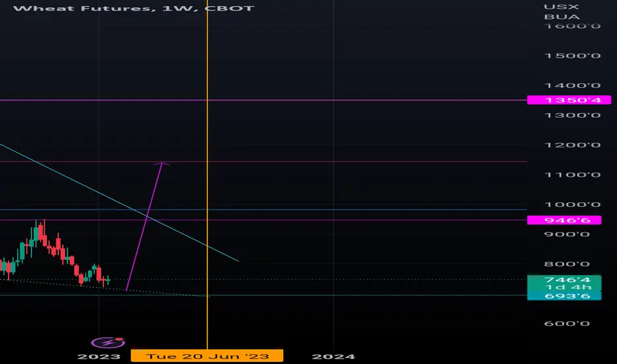Click the purple lightning event icon
Screen dimensions: 617x364
tap(108, 343)
